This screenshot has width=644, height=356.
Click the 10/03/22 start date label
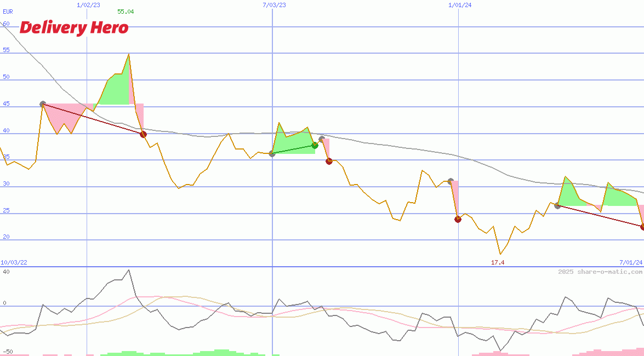click(x=14, y=263)
